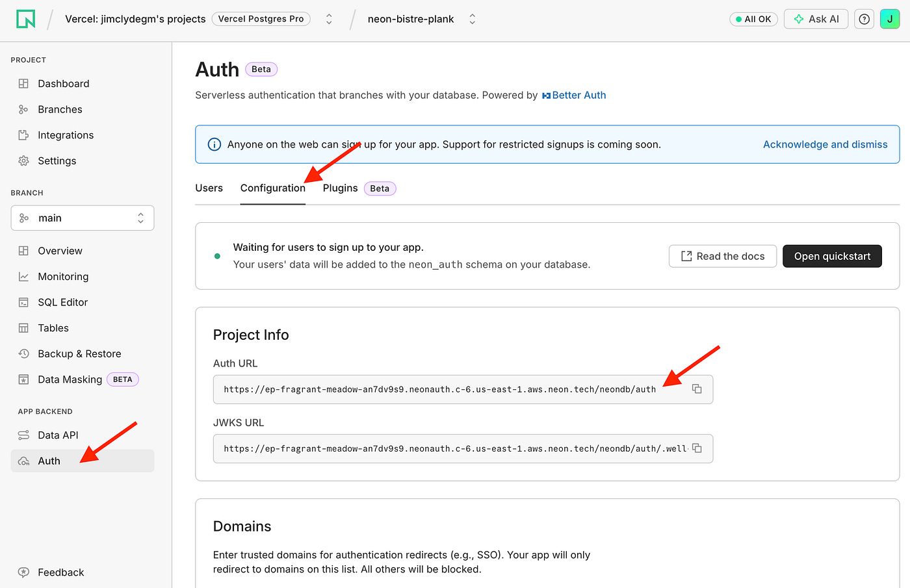The image size is (910, 588).
Task: Click the Vercel Postgres Pro plan badge
Action: click(261, 19)
